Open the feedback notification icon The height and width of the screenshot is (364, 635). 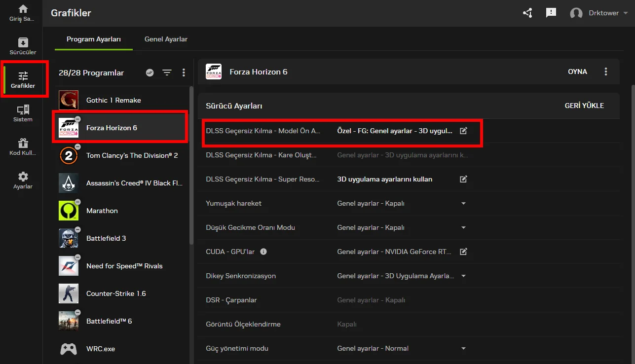tap(551, 13)
